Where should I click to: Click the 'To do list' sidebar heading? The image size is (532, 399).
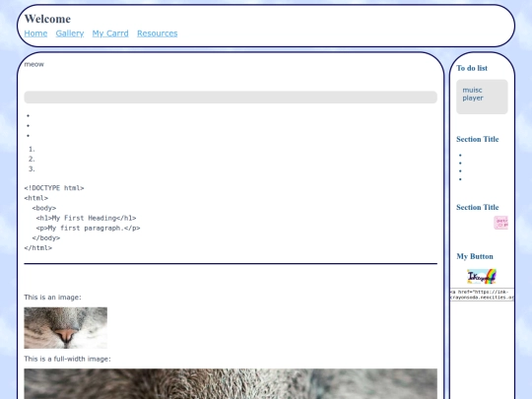point(472,68)
